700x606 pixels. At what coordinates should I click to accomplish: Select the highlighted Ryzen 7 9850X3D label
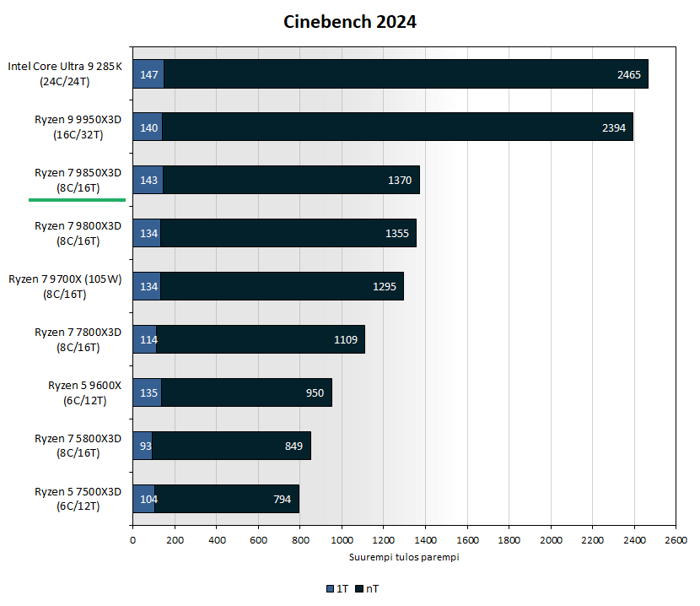click(x=78, y=180)
